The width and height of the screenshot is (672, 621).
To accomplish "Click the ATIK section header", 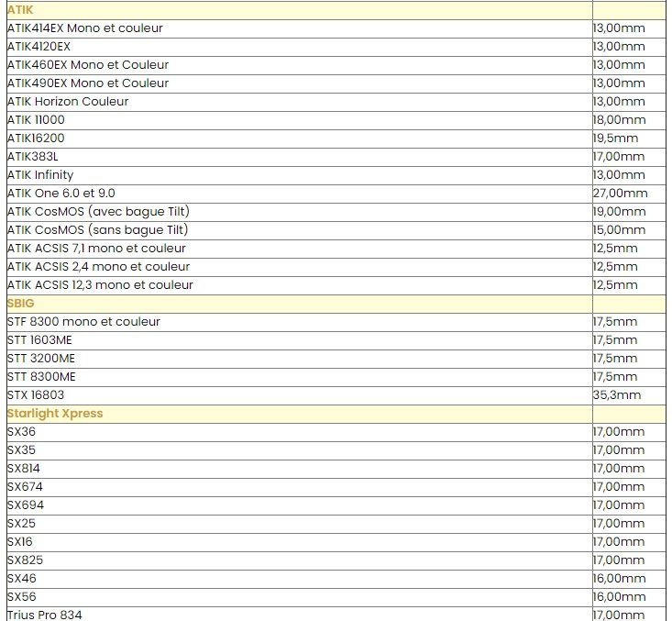I will pyautogui.click(x=20, y=9).
